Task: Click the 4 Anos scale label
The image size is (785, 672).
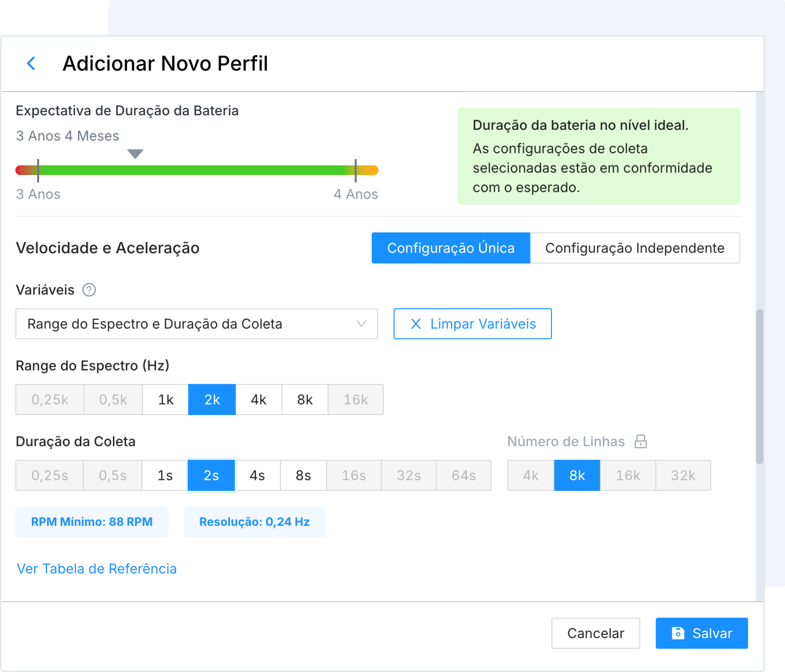Action: (x=356, y=194)
